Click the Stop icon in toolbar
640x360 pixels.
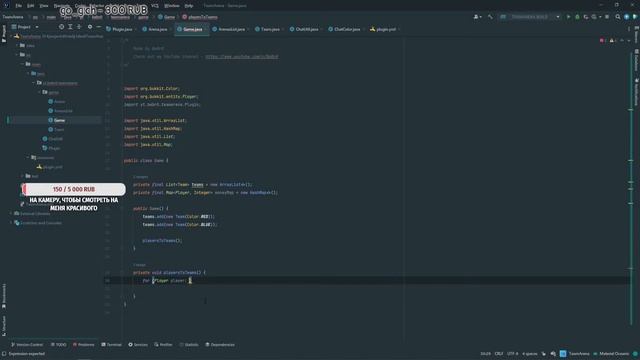click(x=607, y=17)
